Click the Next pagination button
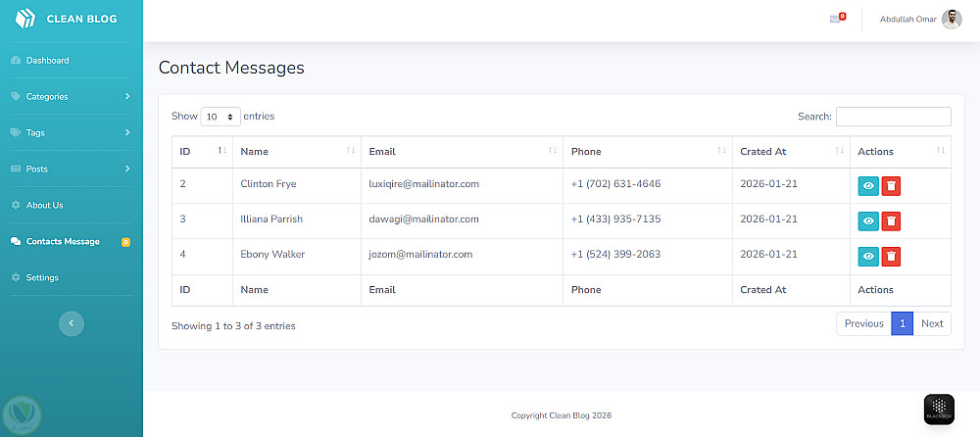The height and width of the screenshot is (437, 980). click(932, 324)
